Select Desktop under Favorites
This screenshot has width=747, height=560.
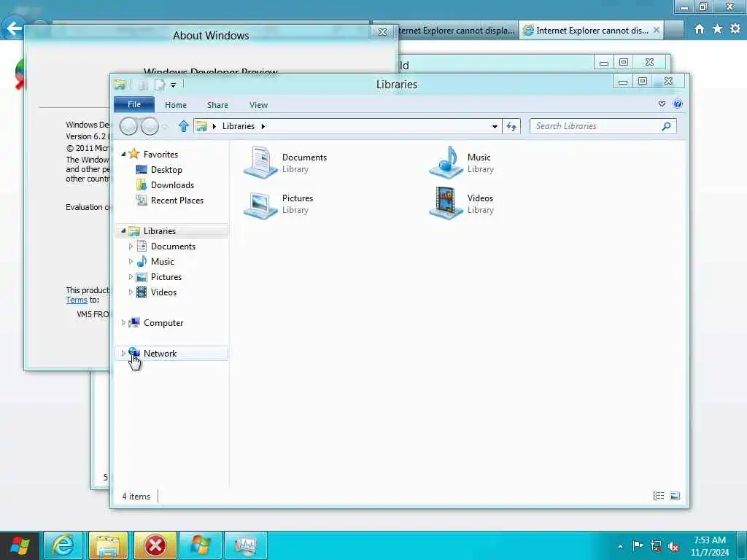coord(166,169)
